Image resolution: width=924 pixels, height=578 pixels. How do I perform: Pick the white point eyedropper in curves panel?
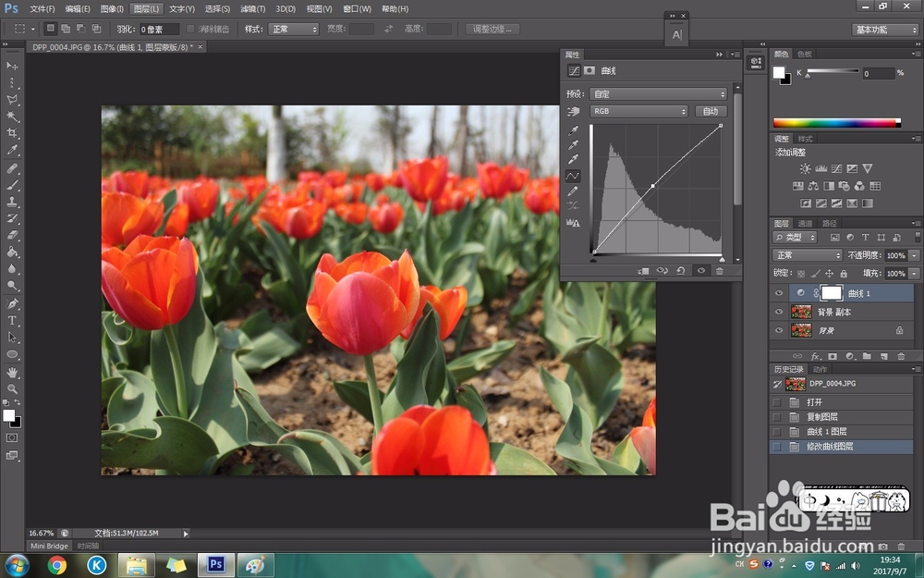point(573,160)
